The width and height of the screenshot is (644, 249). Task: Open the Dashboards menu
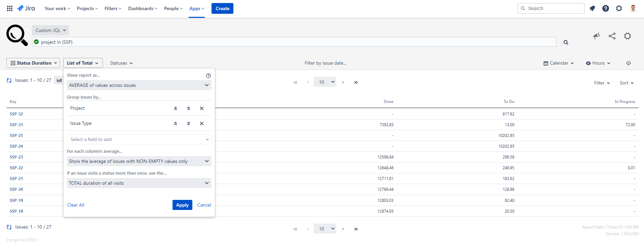pos(143,8)
